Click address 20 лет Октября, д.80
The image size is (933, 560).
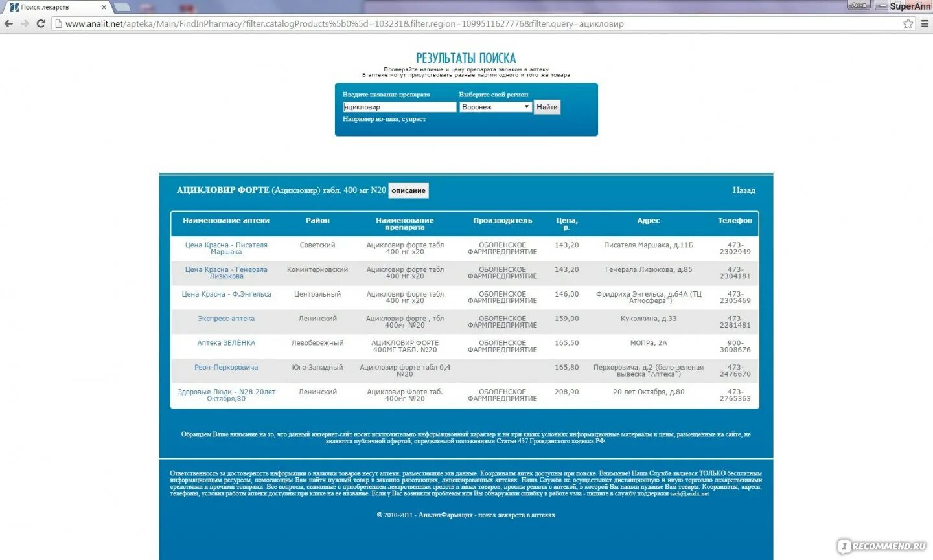click(649, 392)
